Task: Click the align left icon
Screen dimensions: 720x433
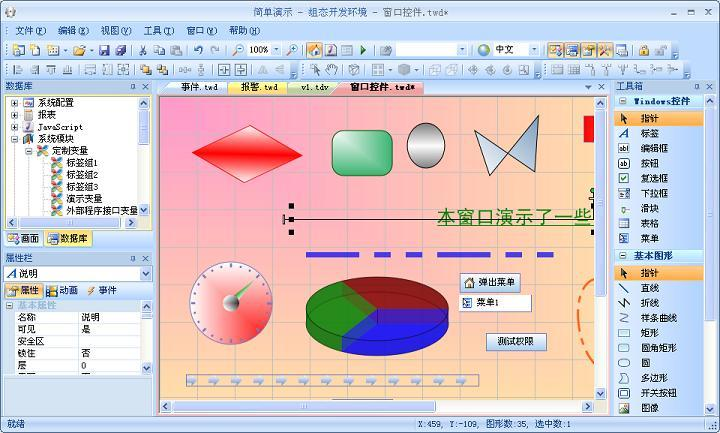Action: [x=17, y=70]
